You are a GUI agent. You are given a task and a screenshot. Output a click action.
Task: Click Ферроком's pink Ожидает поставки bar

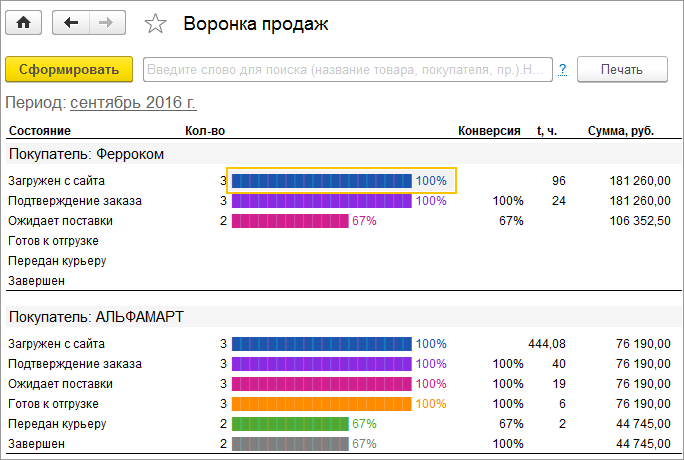289,221
